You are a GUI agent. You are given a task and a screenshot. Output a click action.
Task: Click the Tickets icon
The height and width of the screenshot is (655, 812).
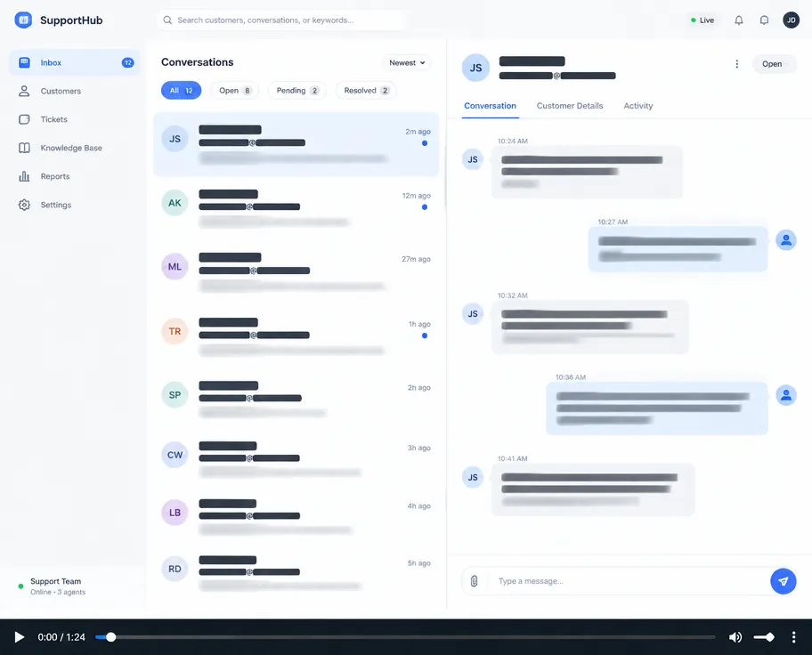pyautogui.click(x=24, y=119)
